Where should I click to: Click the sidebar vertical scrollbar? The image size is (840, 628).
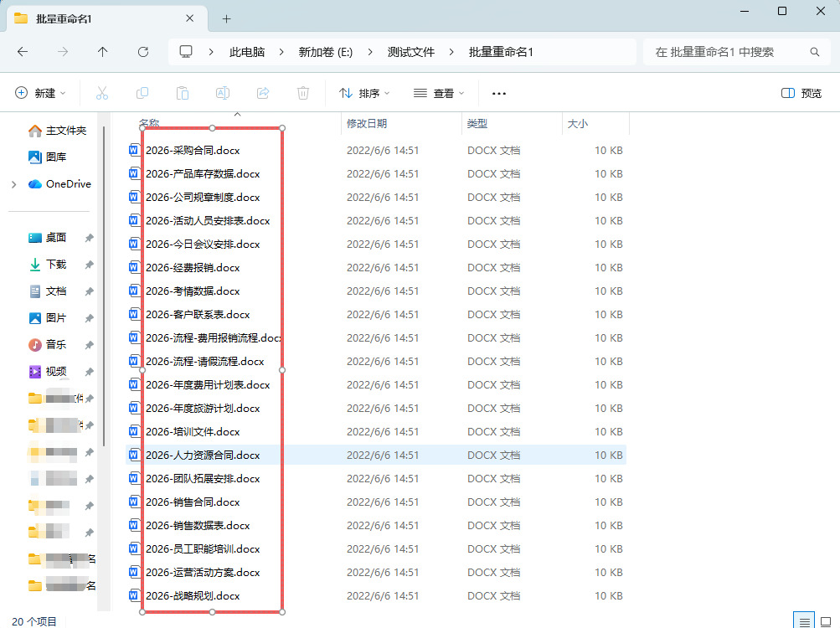point(104,286)
